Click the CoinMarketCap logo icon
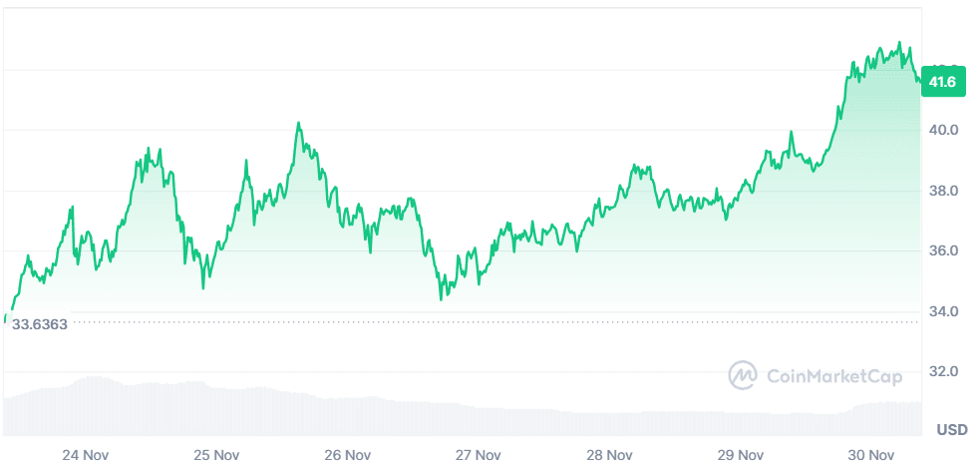 (744, 375)
